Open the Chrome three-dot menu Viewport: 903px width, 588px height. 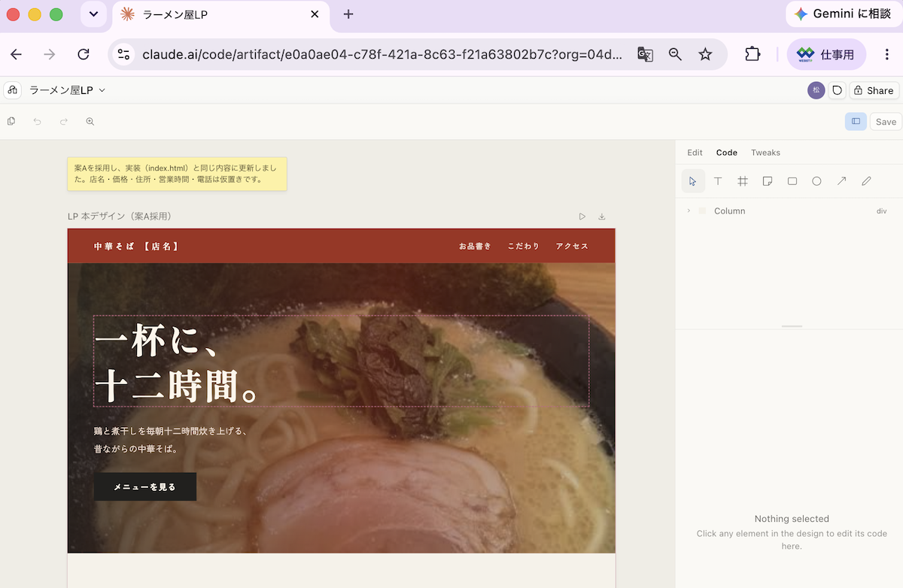(x=887, y=54)
